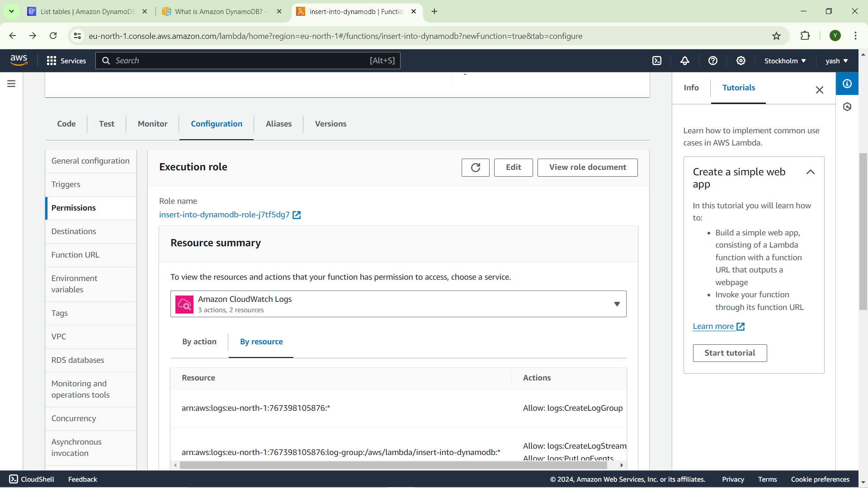
Task: Go to AWS console home logo
Action: pos(19,60)
